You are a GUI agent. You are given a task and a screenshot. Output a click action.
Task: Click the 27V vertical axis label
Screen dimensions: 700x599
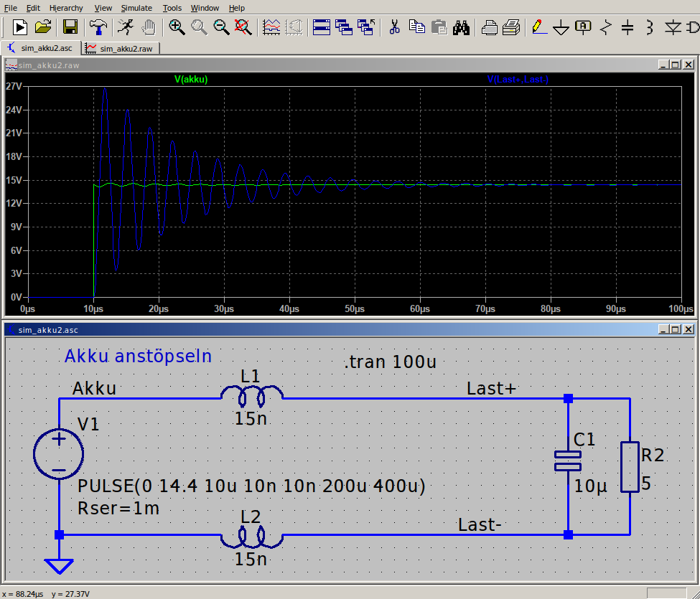[14, 86]
